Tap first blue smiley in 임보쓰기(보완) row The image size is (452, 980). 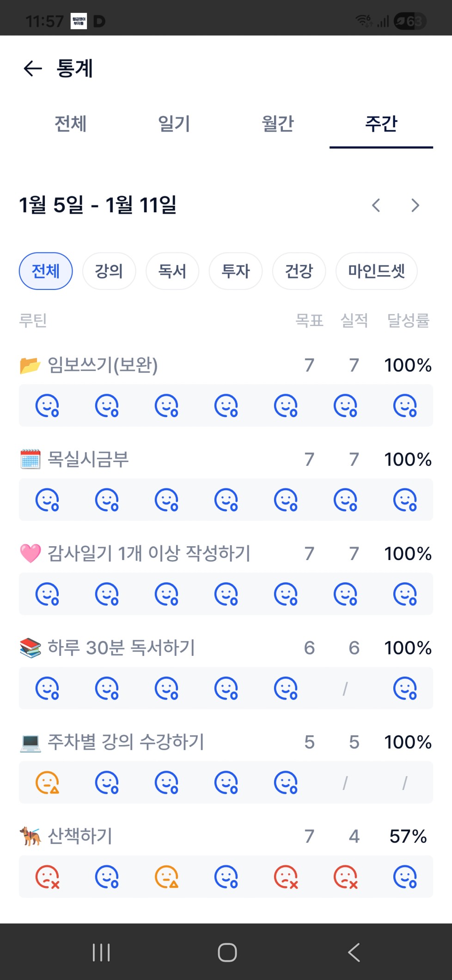pyautogui.click(x=47, y=406)
